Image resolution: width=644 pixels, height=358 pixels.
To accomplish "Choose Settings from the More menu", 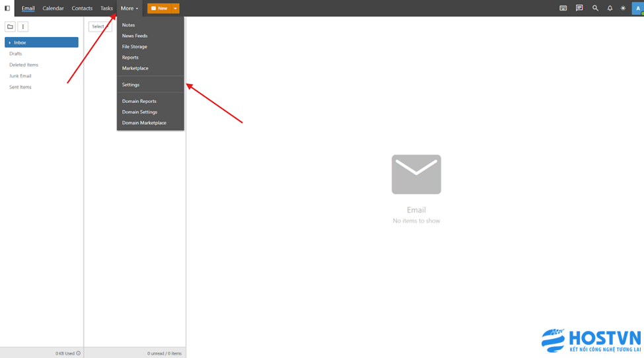I will [x=131, y=85].
